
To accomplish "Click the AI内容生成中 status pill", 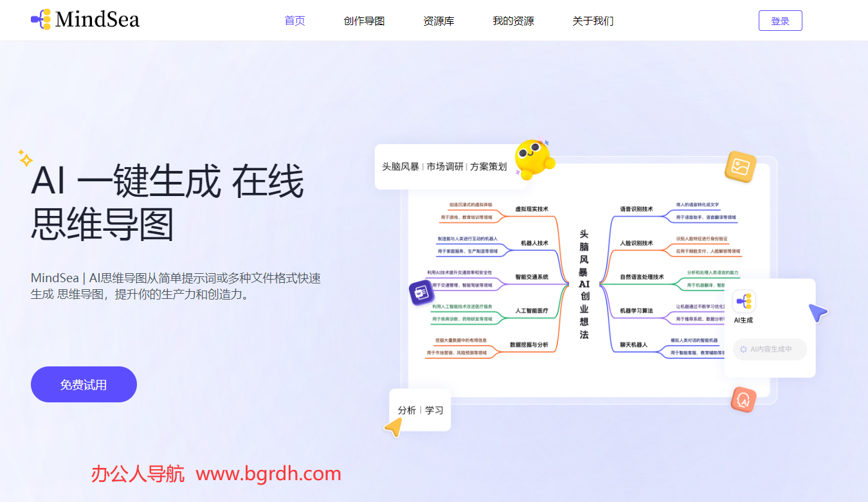I will pyautogui.click(x=770, y=349).
